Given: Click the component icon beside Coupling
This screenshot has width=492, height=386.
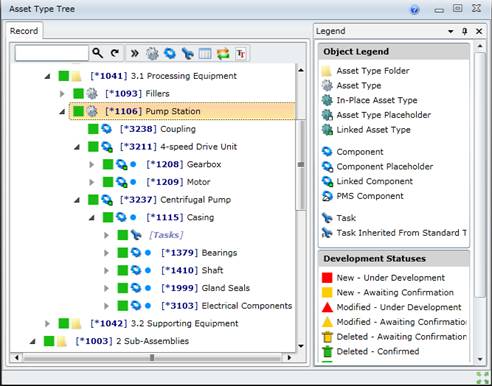Looking at the screenshot, I should 107,129.
